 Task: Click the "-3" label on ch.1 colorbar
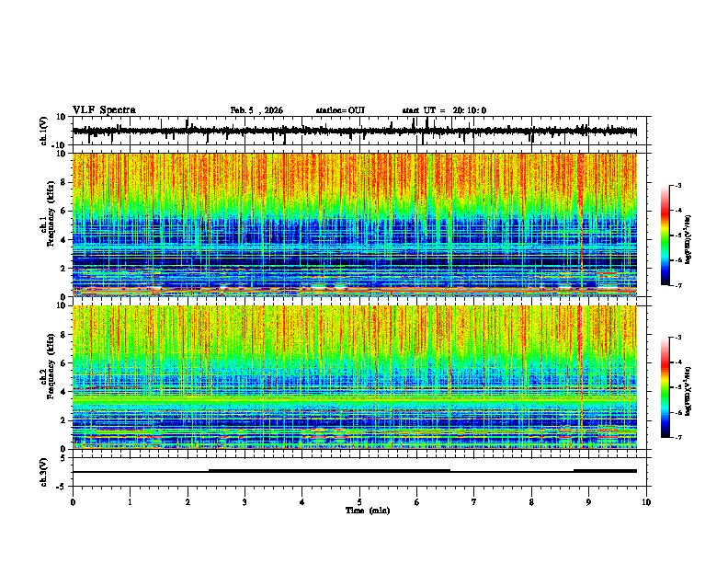click(677, 186)
